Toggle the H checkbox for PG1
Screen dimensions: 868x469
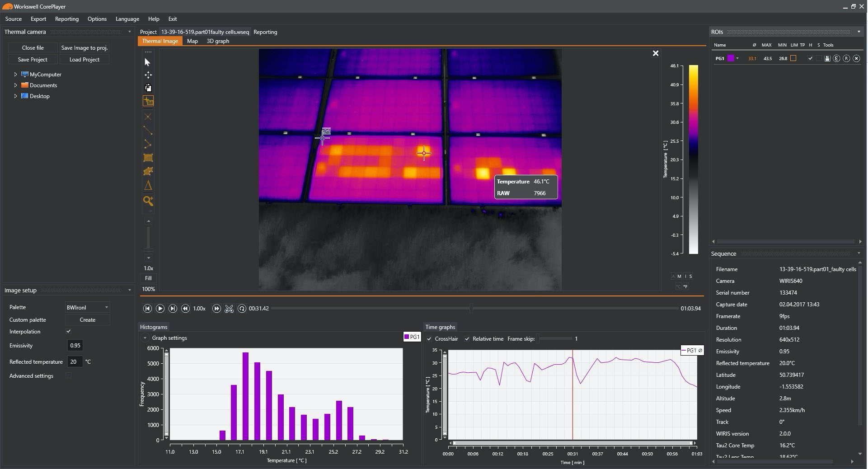tap(810, 58)
